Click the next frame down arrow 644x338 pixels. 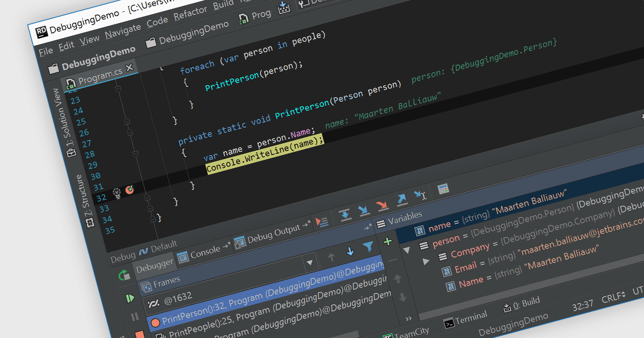tap(350, 252)
